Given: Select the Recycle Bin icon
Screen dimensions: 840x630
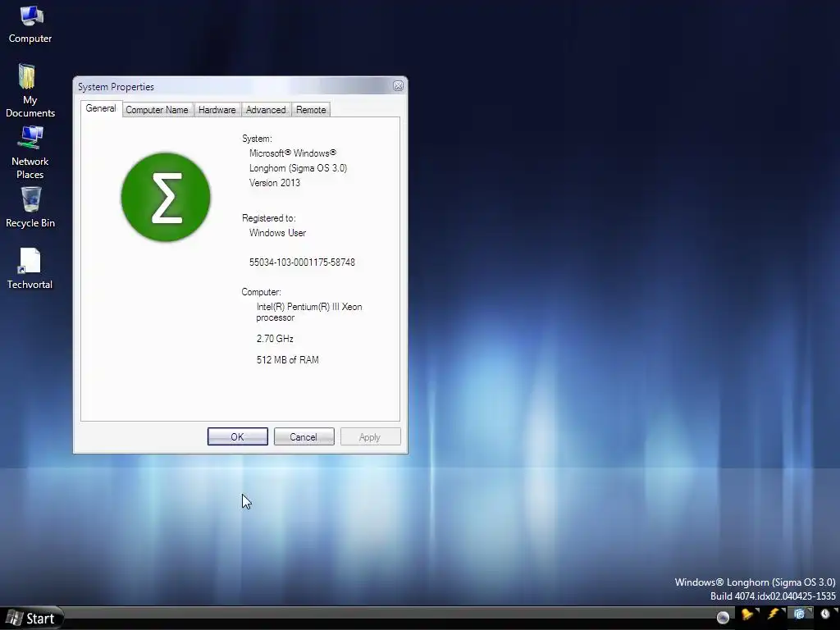Looking at the screenshot, I should click(30, 208).
